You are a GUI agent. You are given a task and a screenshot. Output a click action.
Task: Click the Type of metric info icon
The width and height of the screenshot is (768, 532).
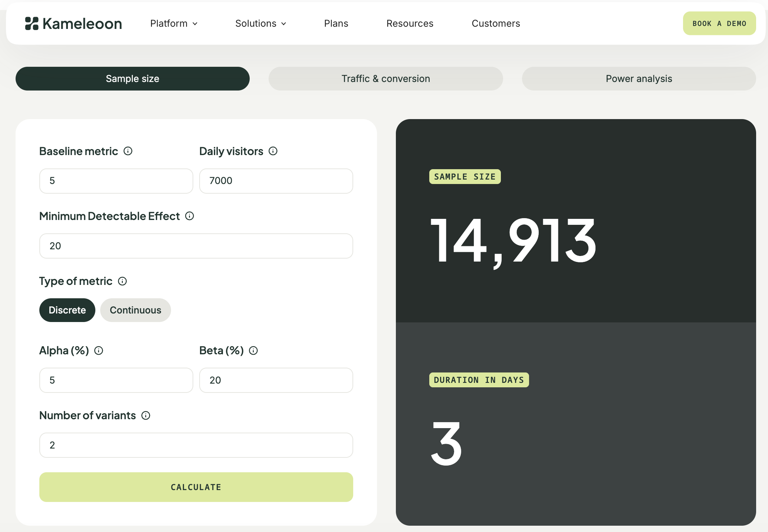[x=122, y=281]
